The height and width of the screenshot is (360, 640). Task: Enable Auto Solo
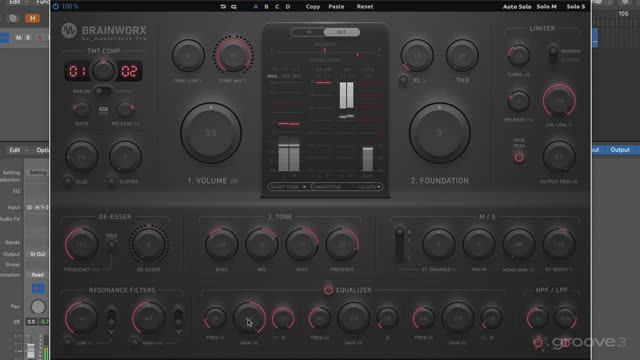pos(517,7)
